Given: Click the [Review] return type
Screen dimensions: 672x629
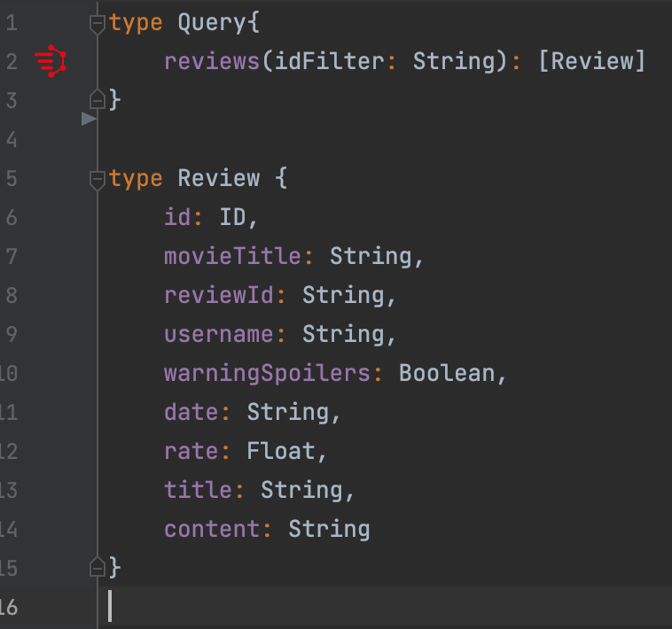Looking at the screenshot, I should (x=590, y=62).
